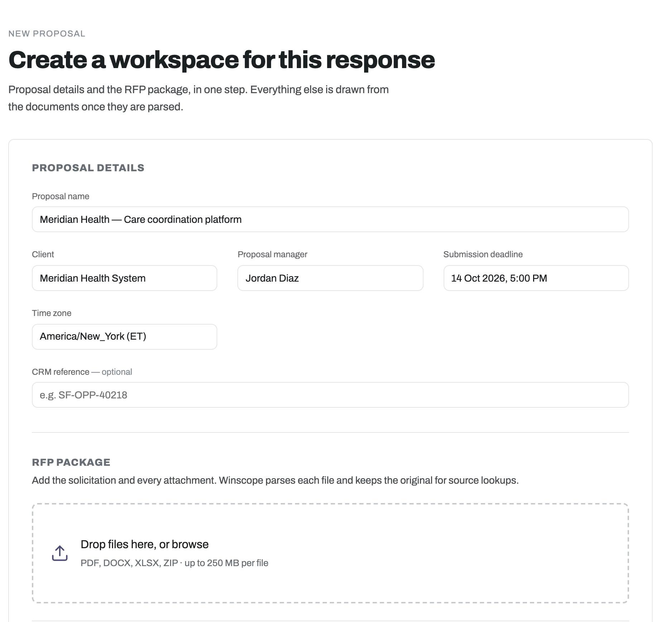Open the Time zone America/New_York selector
Screen dimensions: 672x622
[125, 337]
